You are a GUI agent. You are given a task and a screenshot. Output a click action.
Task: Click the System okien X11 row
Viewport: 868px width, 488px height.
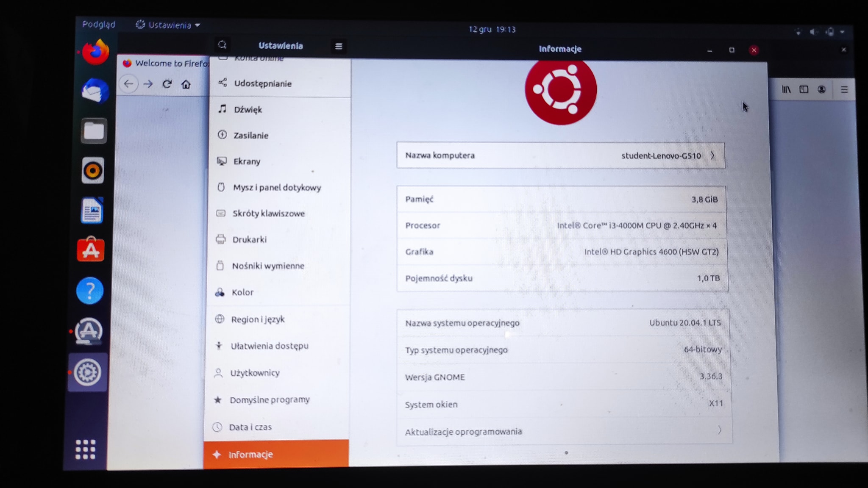coord(564,404)
